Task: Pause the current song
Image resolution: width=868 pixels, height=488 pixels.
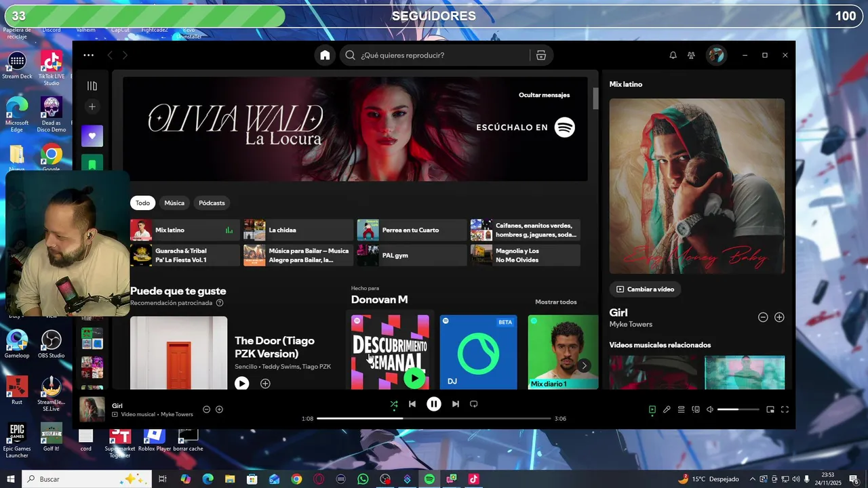Action: coord(434,404)
